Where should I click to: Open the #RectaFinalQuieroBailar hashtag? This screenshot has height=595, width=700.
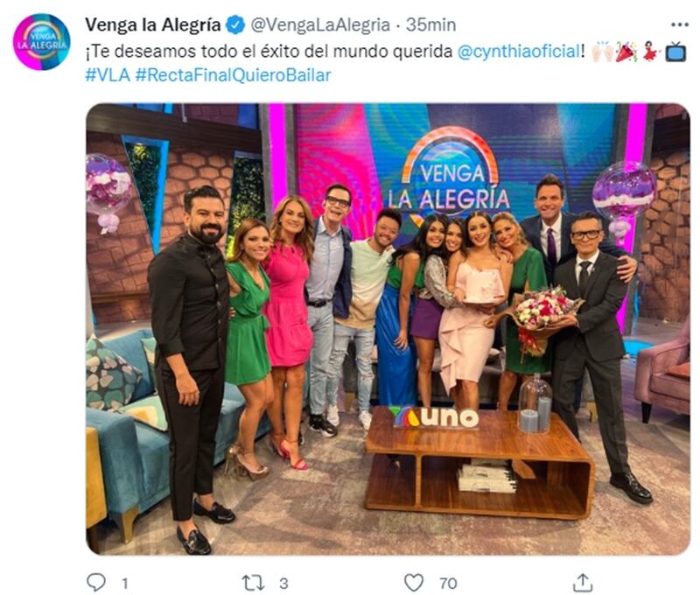tap(233, 75)
